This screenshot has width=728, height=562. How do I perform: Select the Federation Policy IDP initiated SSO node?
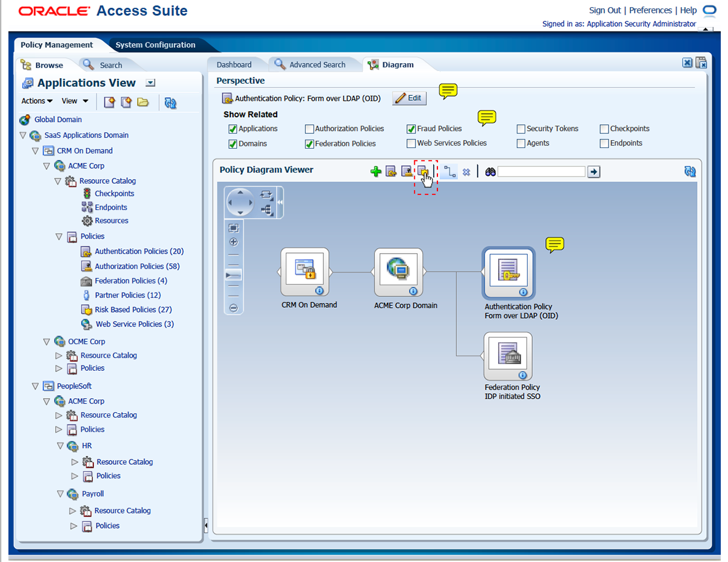pyautogui.click(x=508, y=356)
